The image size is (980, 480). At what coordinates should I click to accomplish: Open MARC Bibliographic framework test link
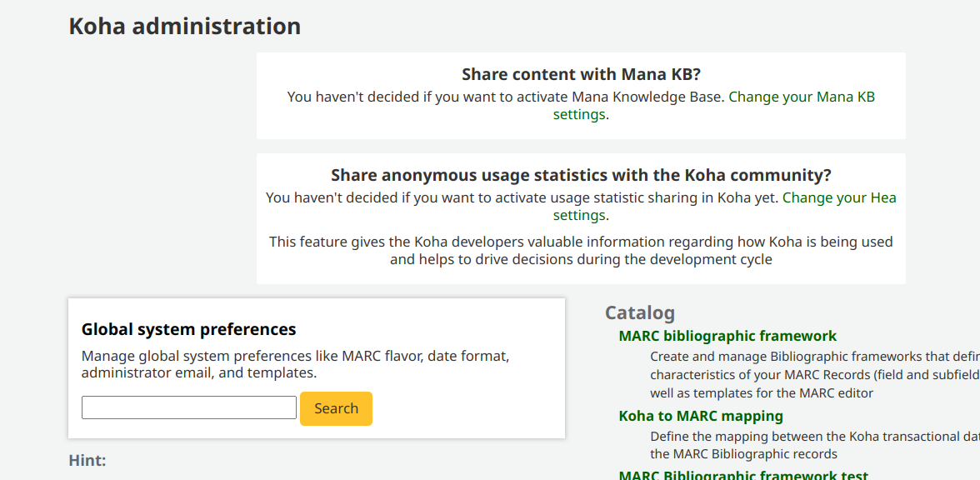click(742, 475)
